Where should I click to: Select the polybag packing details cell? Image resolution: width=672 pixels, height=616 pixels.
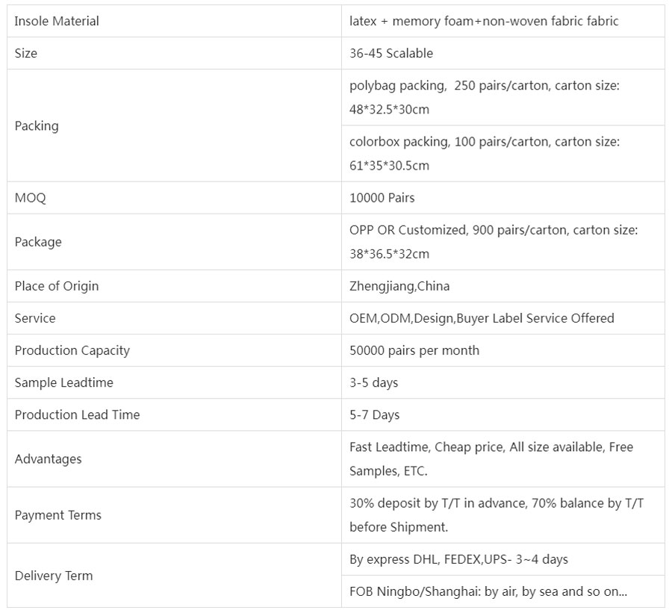point(485,97)
